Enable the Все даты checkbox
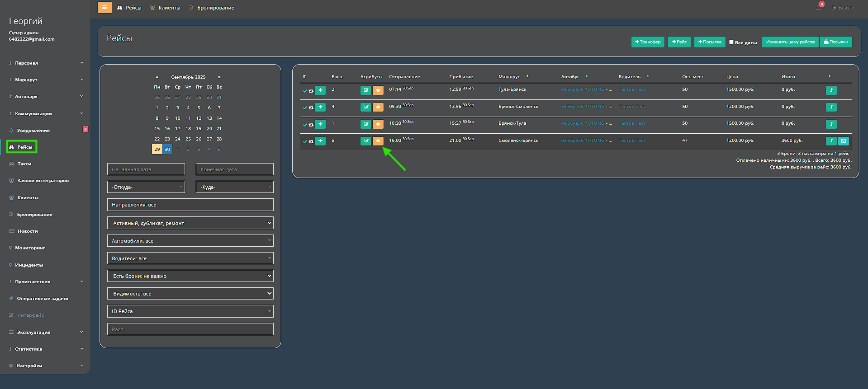 pyautogui.click(x=731, y=42)
